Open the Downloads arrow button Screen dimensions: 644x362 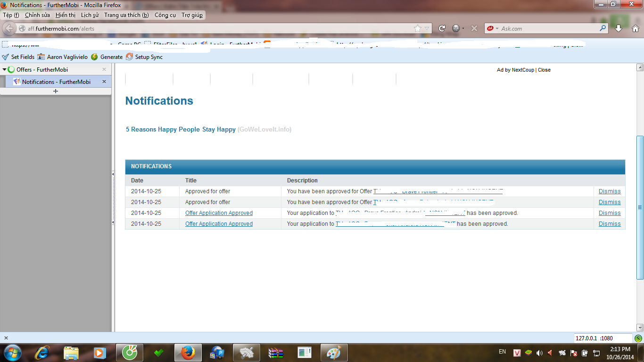tap(619, 28)
